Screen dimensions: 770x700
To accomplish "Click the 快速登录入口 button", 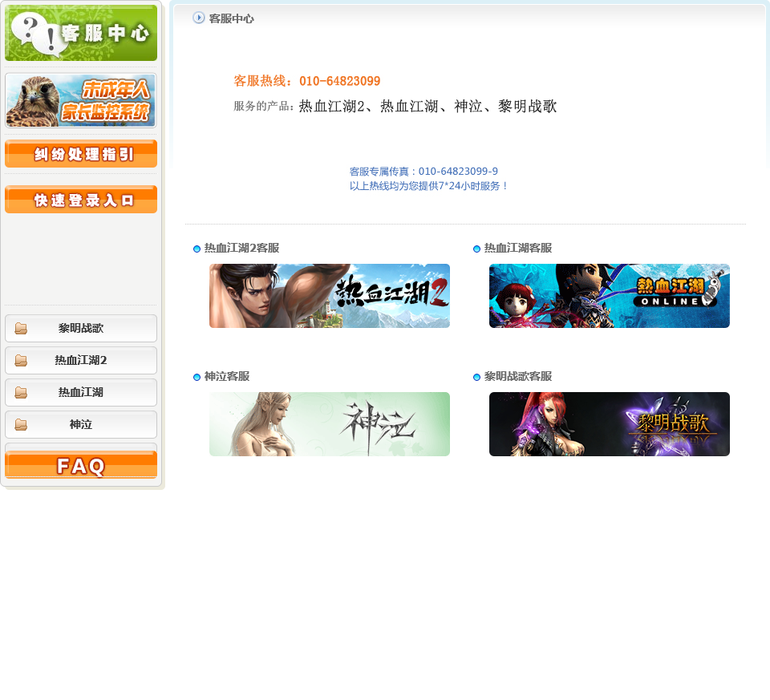I will pyautogui.click(x=81, y=200).
